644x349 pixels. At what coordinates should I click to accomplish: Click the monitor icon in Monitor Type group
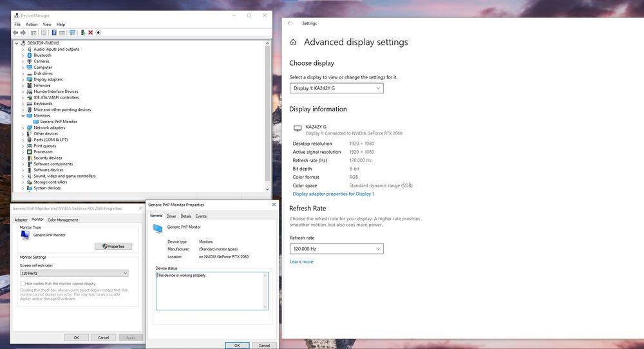(x=25, y=235)
